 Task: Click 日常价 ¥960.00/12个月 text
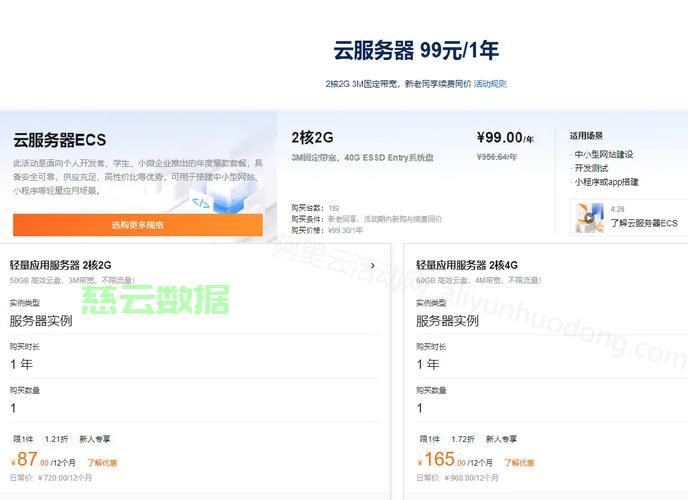[x=457, y=478]
